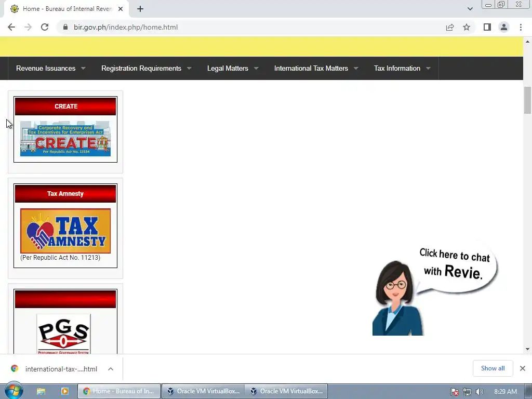
Task: Open the PGS logo image
Action: pos(64,334)
